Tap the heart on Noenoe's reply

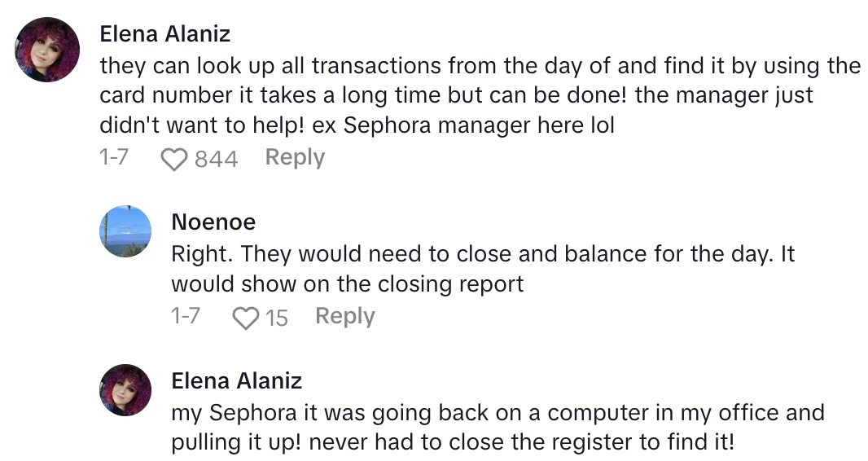245,318
